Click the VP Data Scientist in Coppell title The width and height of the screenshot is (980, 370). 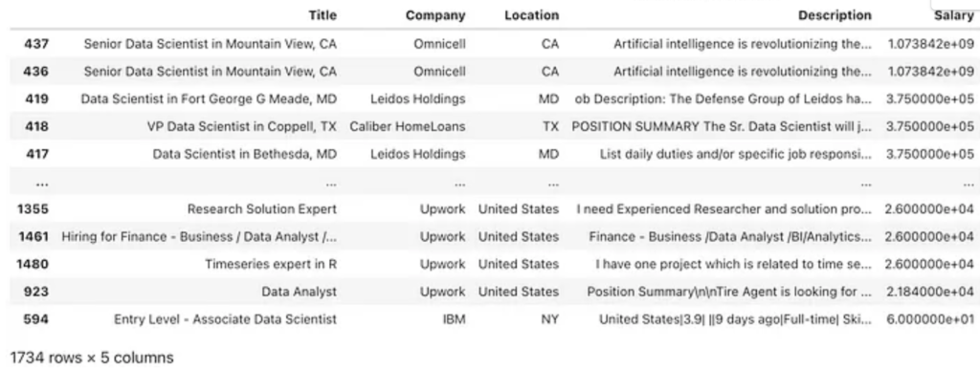242,126
